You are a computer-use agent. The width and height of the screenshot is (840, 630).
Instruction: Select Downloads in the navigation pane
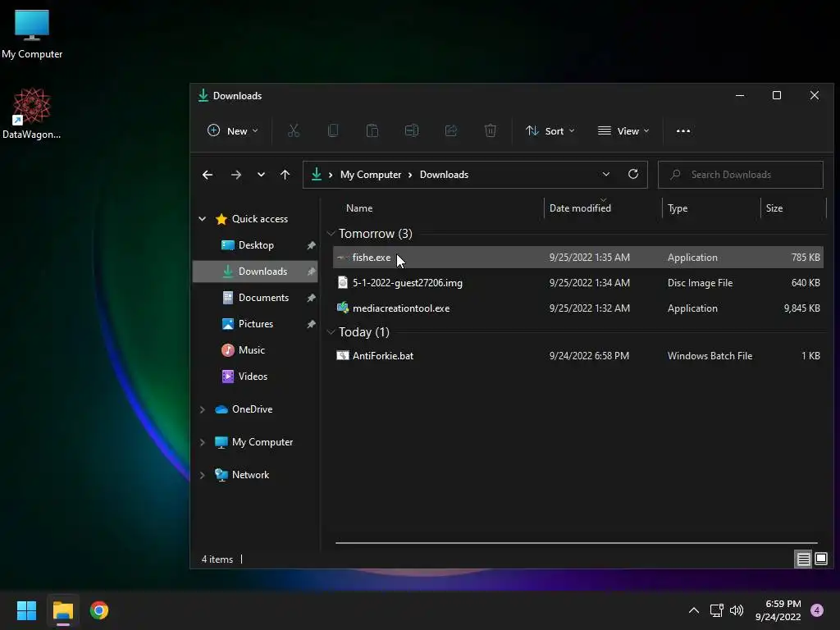(256, 272)
